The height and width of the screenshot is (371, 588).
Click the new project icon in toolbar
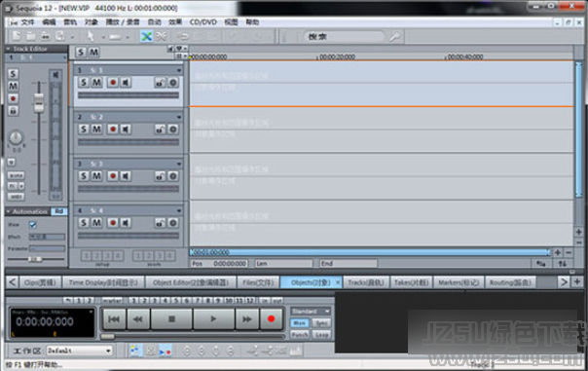[17, 36]
